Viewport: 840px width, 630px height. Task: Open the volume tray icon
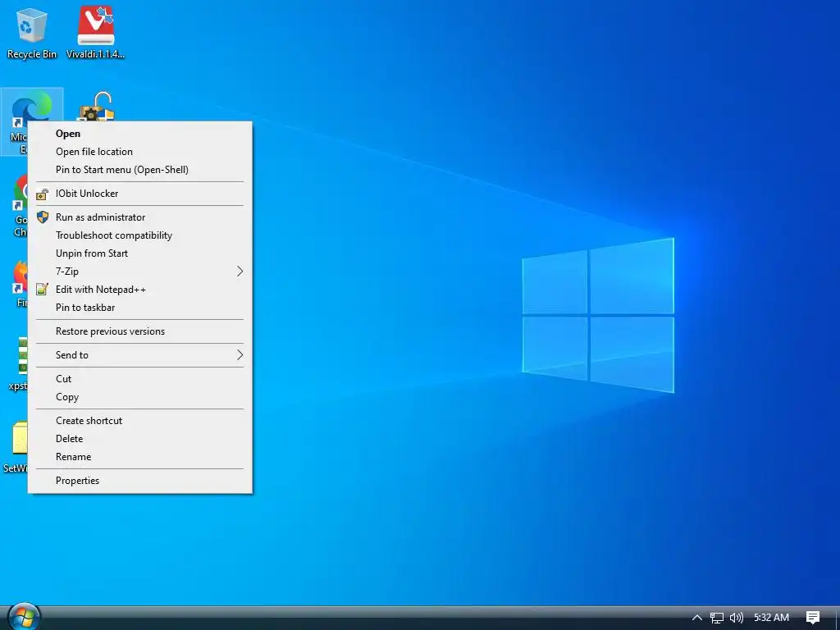[x=737, y=618]
